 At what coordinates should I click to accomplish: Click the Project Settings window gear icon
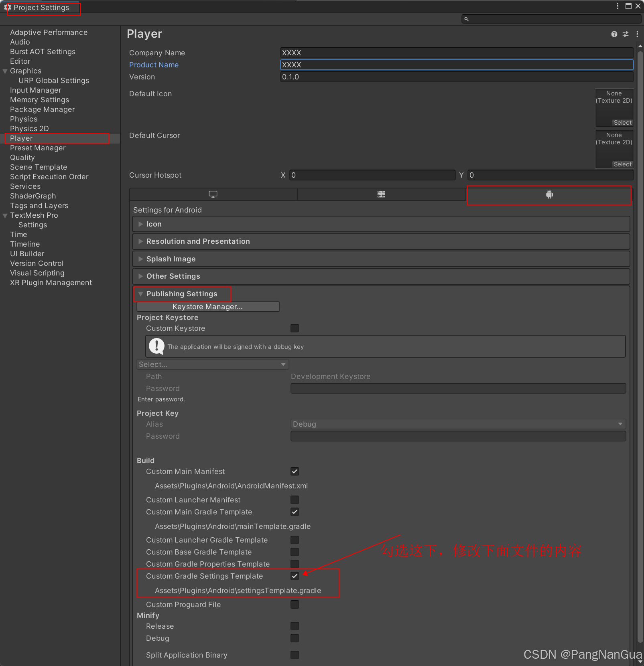coord(6,7)
